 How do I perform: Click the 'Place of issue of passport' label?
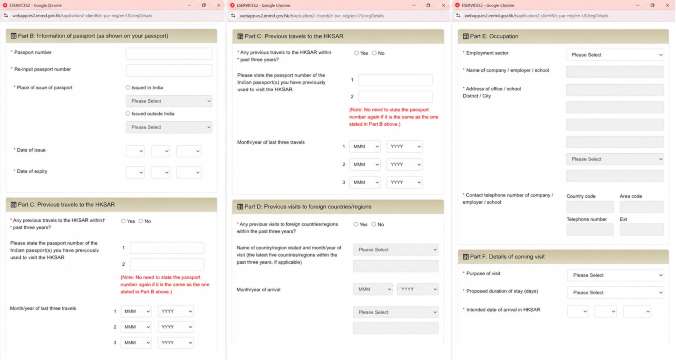(44, 88)
